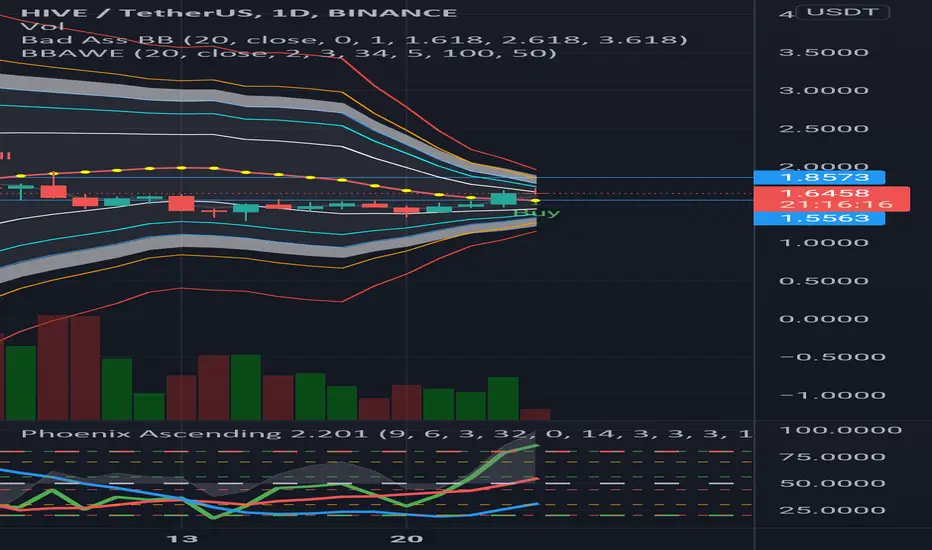
Task: Click the 100.0000 oscillator scale value
Action: click(x=840, y=430)
